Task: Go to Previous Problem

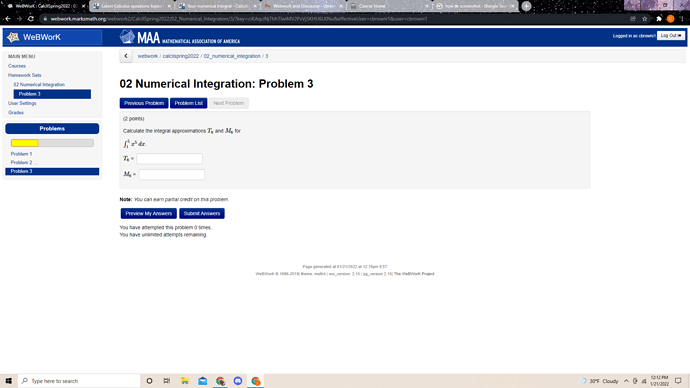Action: pos(144,103)
